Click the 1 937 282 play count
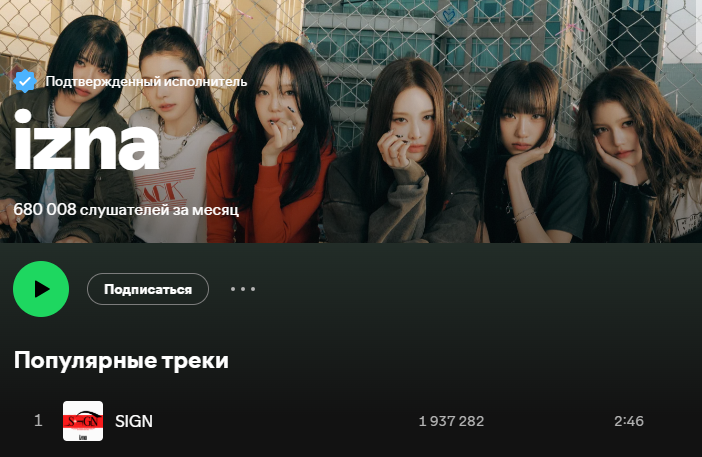This screenshot has width=702, height=457. [451, 421]
